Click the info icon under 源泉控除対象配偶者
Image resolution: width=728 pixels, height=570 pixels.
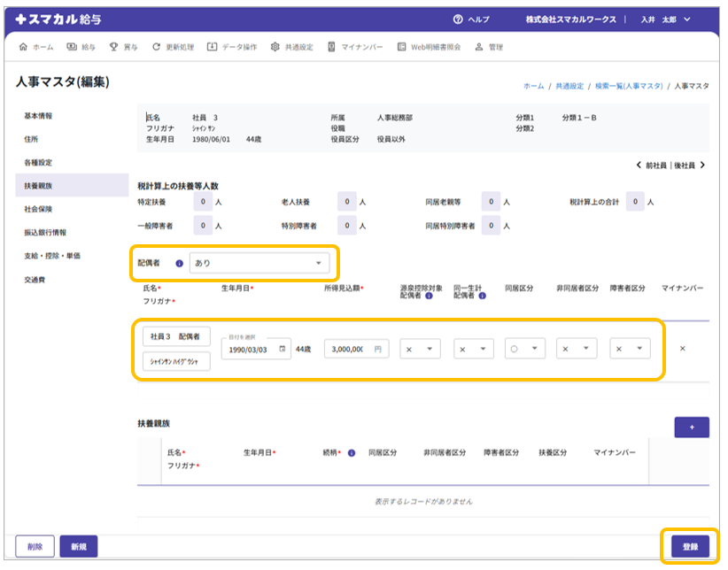(430, 297)
